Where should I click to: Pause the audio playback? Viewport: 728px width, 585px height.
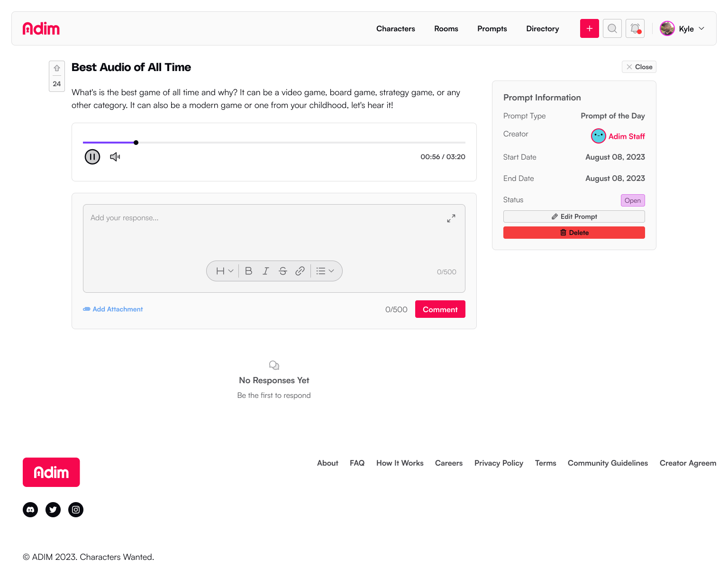92,157
